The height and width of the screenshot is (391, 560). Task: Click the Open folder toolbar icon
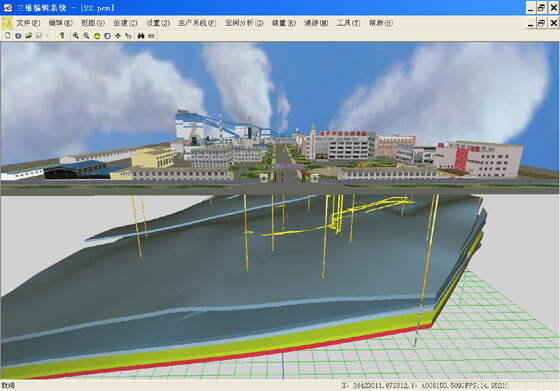coord(29,36)
